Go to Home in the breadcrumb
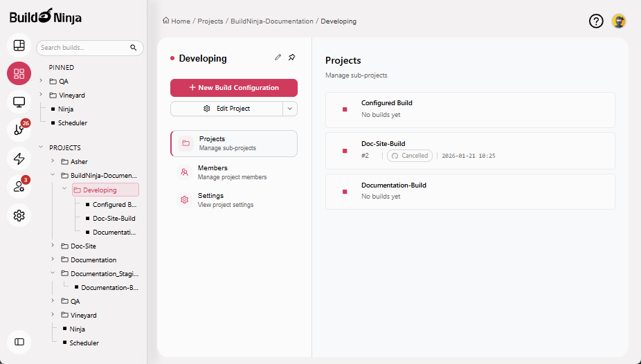641x364 pixels. [181, 21]
